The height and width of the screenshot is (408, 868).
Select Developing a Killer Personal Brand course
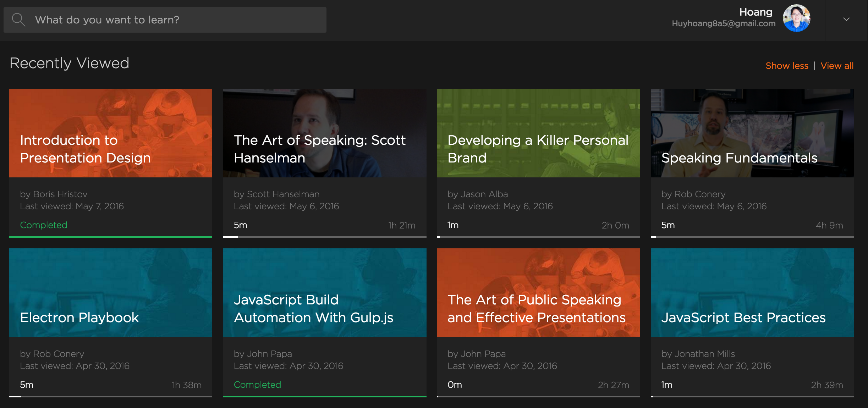538,133
